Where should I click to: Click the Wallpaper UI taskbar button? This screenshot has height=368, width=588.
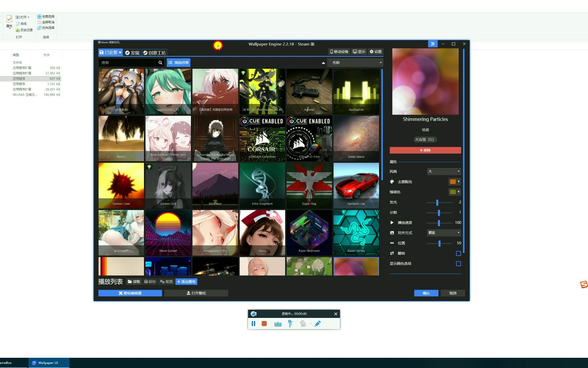pos(49,363)
